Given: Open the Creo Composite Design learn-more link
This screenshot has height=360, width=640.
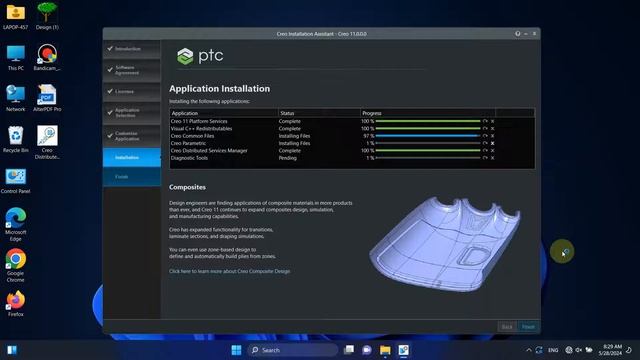Looking at the screenshot, I should coord(230,271).
